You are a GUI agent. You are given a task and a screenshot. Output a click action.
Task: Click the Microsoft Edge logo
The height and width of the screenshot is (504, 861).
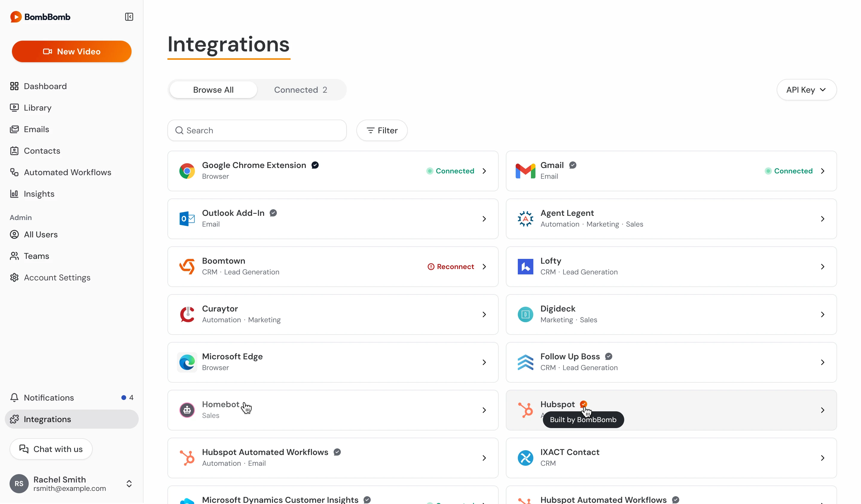tap(187, 362)
